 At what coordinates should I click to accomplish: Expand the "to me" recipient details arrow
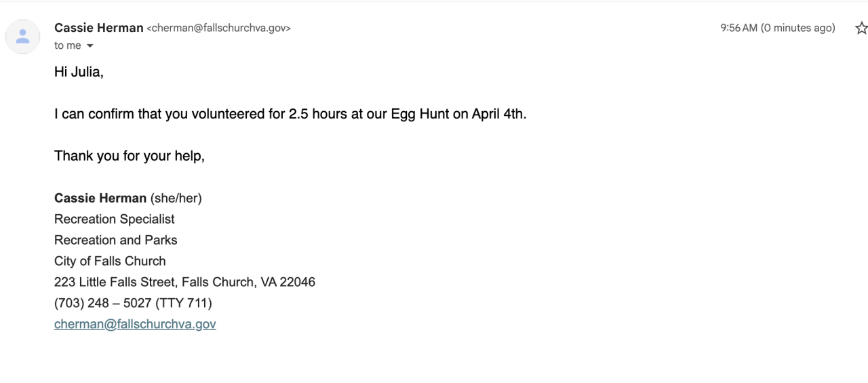[90, 46]
